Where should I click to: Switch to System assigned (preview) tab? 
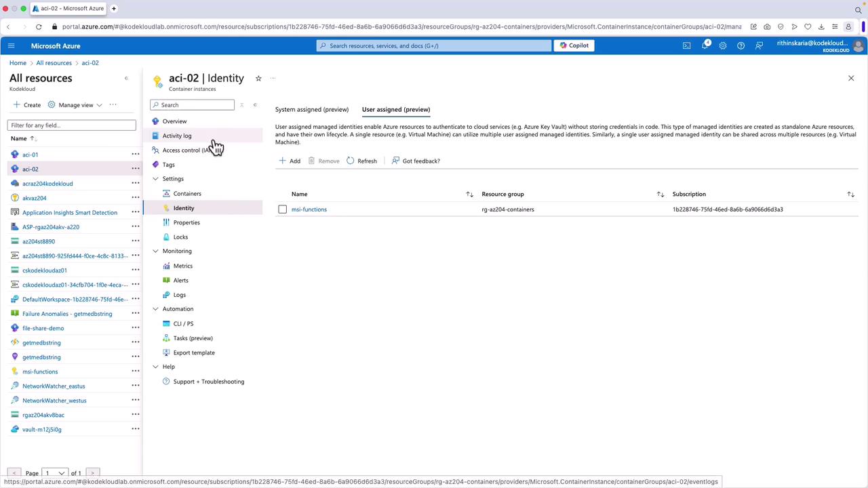click(312, 109)
